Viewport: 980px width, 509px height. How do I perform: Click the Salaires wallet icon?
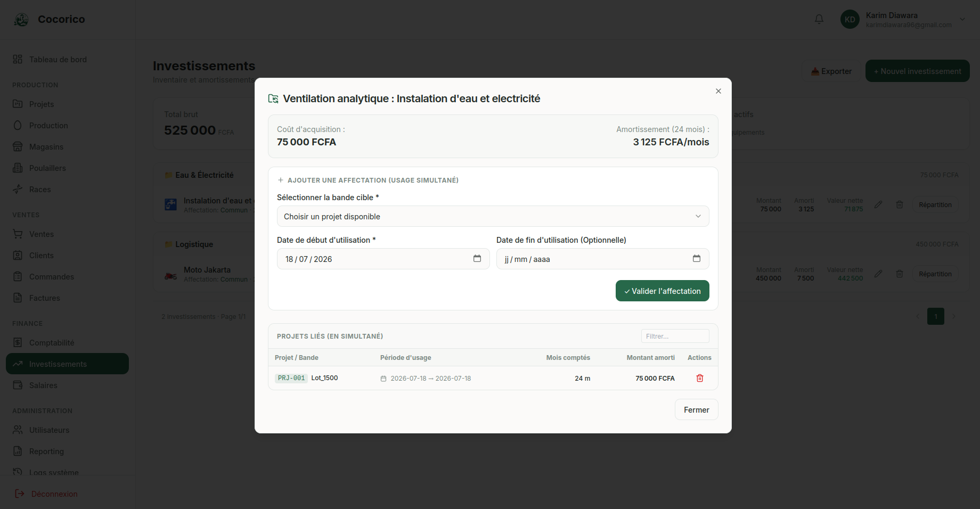tap(18, 385)
